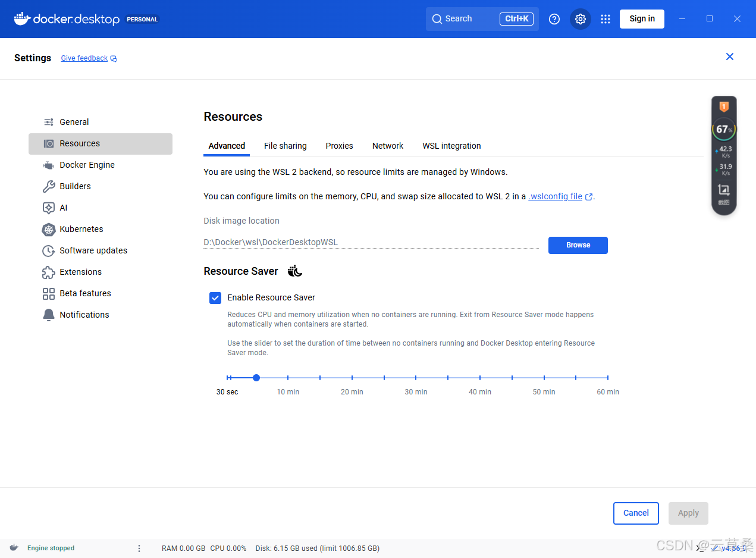Image resolution: width=756 pixels, height=558 pixels.
Task: Click the CPU 0.00% status entry
Action: pos(228,548)
